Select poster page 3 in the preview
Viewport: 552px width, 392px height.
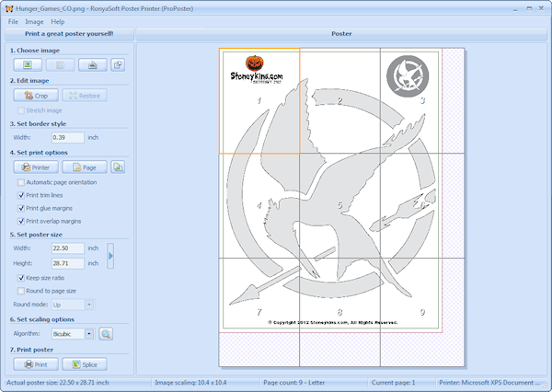(x=422, y=100)
